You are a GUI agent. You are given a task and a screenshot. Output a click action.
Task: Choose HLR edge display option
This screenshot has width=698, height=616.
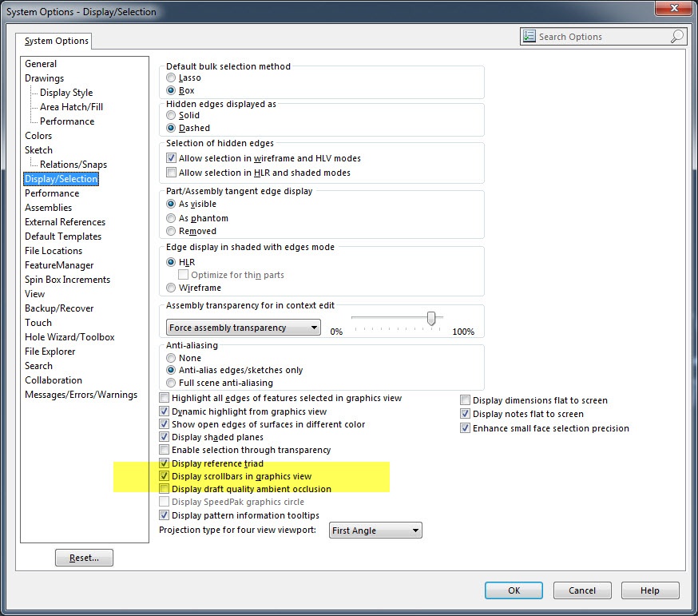point(171,262)
